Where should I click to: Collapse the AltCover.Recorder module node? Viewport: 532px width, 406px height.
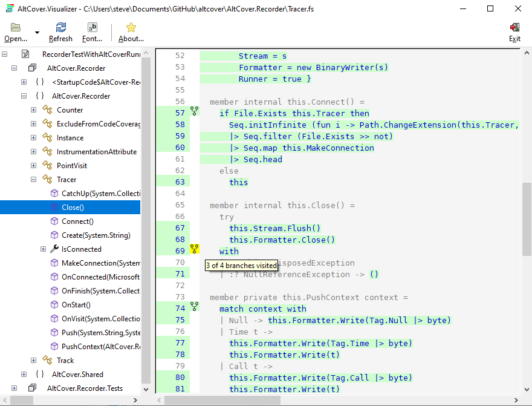15,68
